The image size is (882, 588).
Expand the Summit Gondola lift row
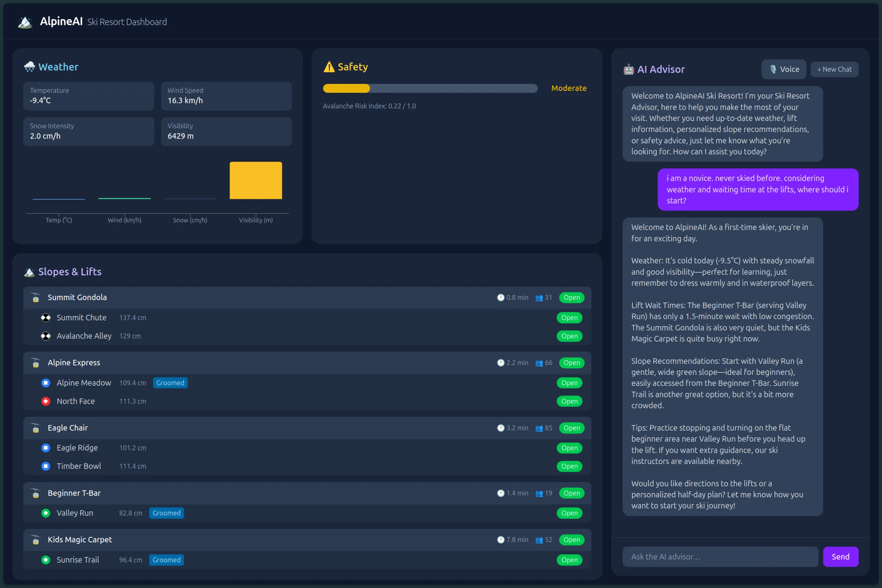(x=307, y=298)
